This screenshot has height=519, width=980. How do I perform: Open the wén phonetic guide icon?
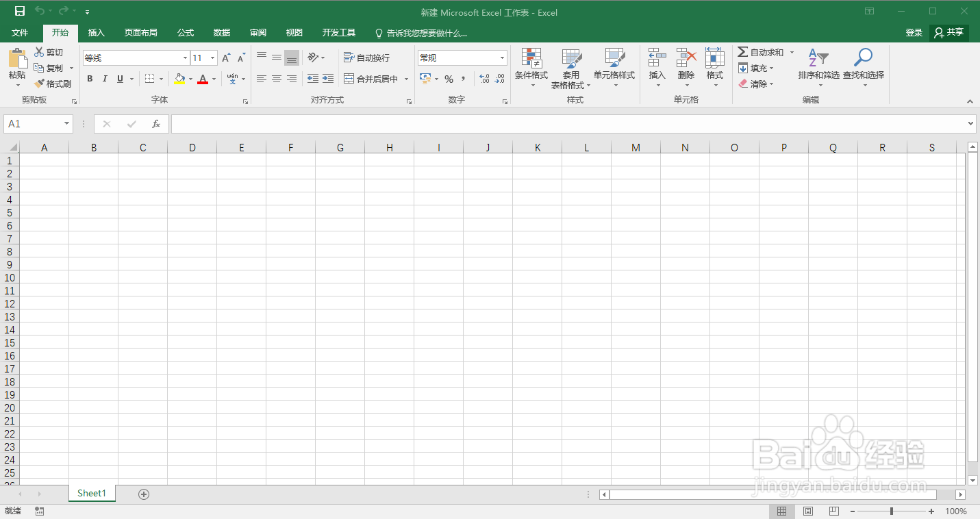click(232, 79)
